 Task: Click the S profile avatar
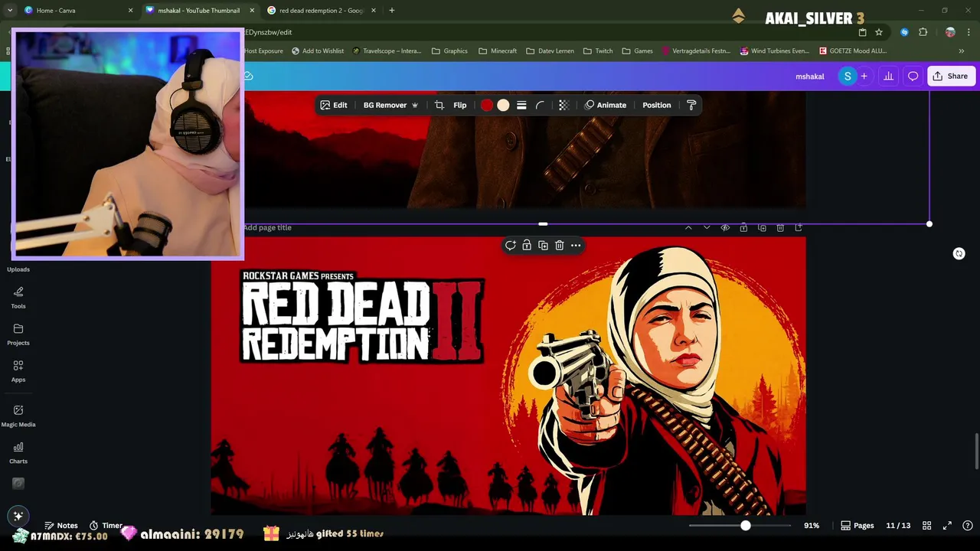[847, 76]
